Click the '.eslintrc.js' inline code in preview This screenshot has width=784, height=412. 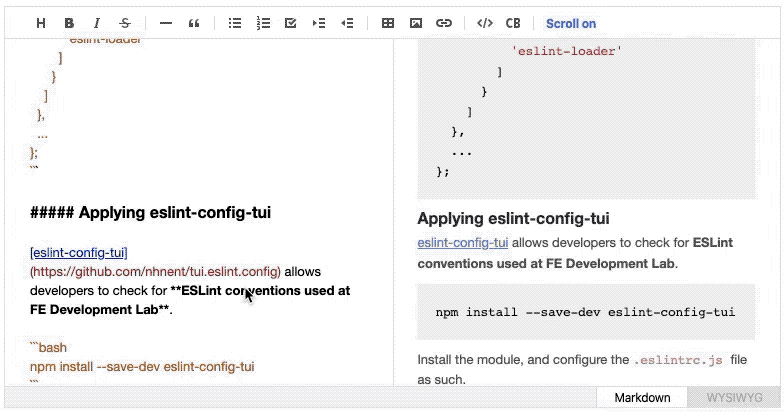(678, 360)
